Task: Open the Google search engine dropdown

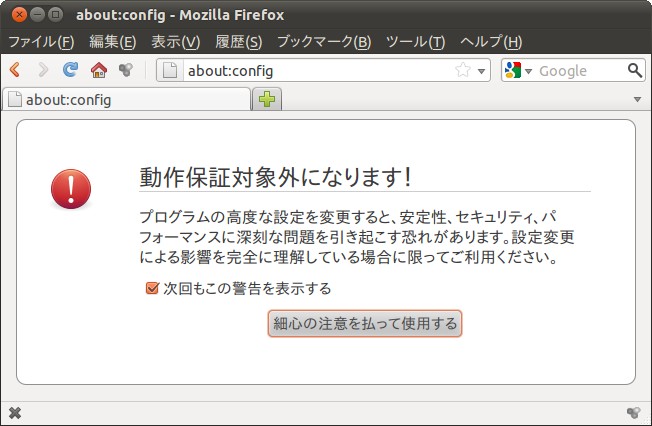Action: (517, 70)
